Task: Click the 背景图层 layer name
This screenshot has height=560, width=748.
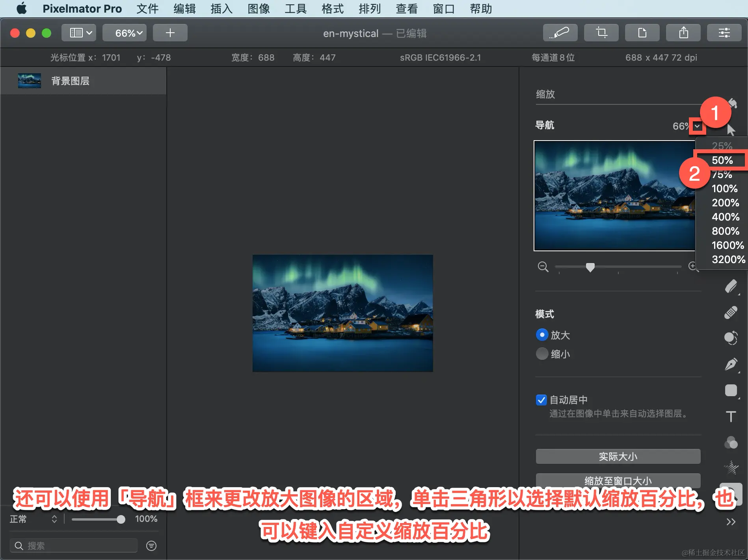Action: point(70,81)
